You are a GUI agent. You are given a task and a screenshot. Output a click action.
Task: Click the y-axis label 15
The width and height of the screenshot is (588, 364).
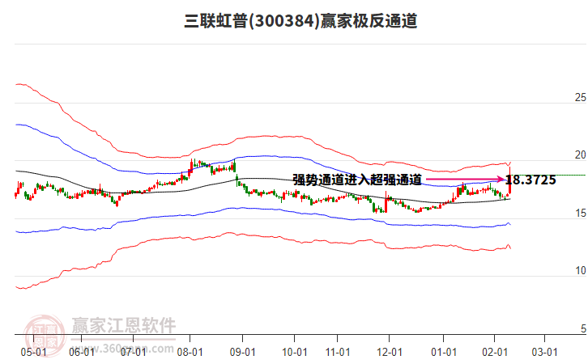(x=581, y=213)
